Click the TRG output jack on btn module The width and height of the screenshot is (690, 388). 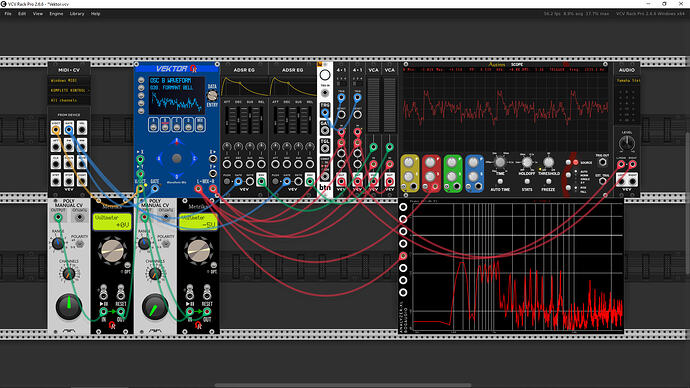click(325, 113)
